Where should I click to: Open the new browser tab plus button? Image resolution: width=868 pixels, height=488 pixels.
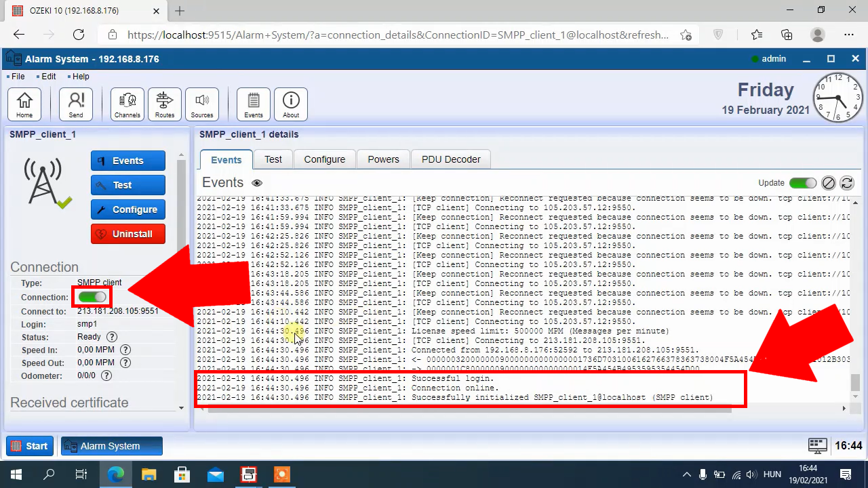[180, 11]
